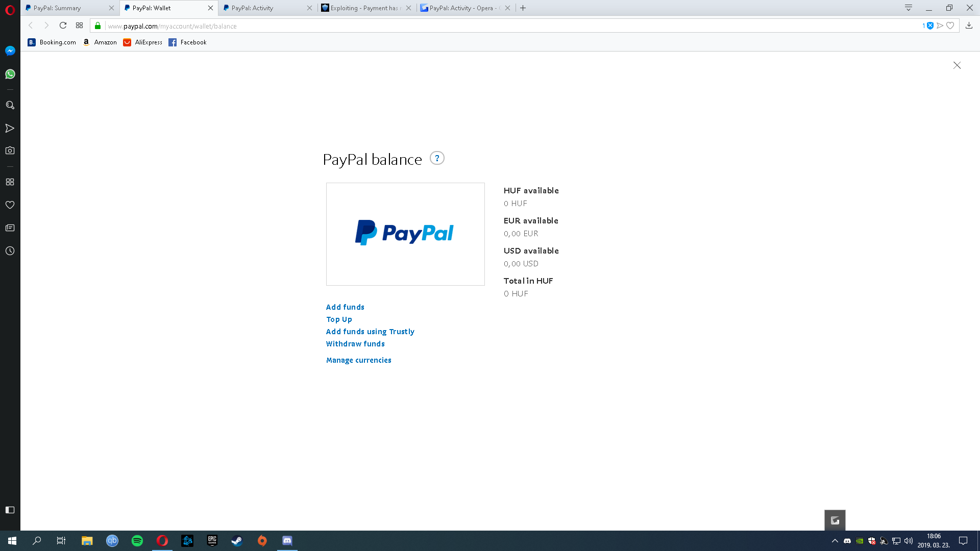Open the snapshot camera icon in sidebar
Screen dimensions: 980x551
[x=10, y=151]
